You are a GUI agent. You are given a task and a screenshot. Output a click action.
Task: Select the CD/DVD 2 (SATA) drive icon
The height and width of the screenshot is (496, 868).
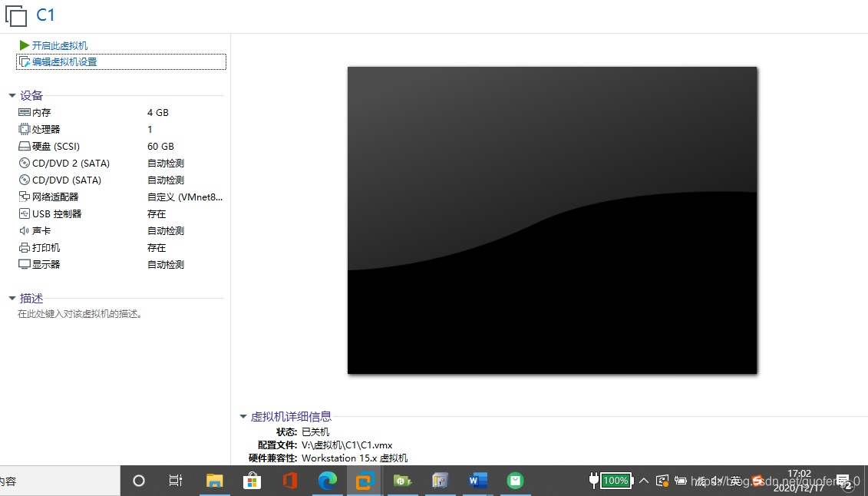click(x=24, y=163)
